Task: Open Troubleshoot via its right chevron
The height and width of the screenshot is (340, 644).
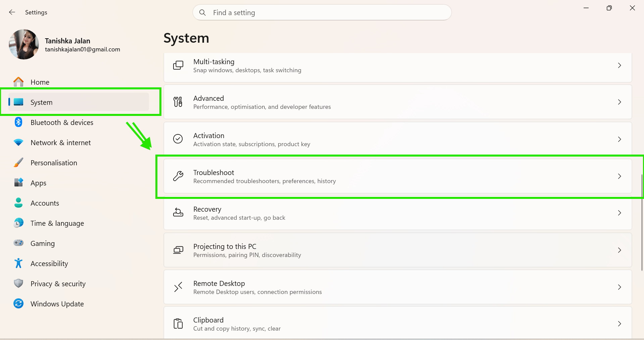Action: 620,176
